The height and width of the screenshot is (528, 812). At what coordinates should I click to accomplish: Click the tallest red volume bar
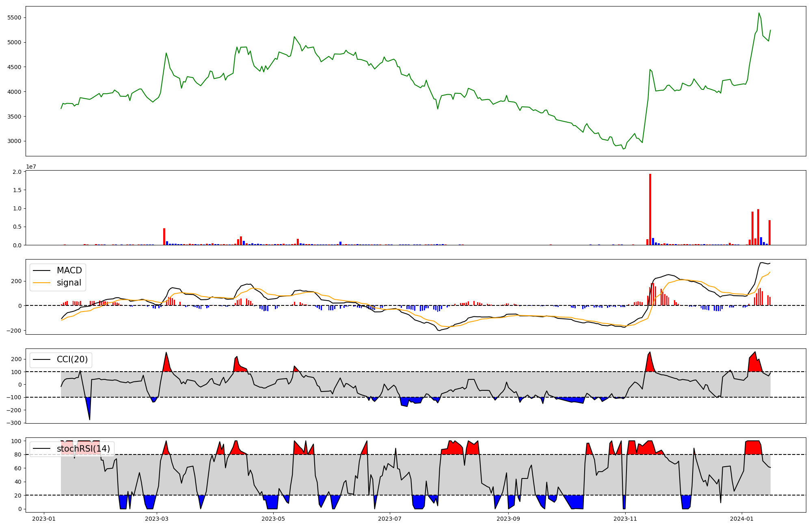(650, 209)
